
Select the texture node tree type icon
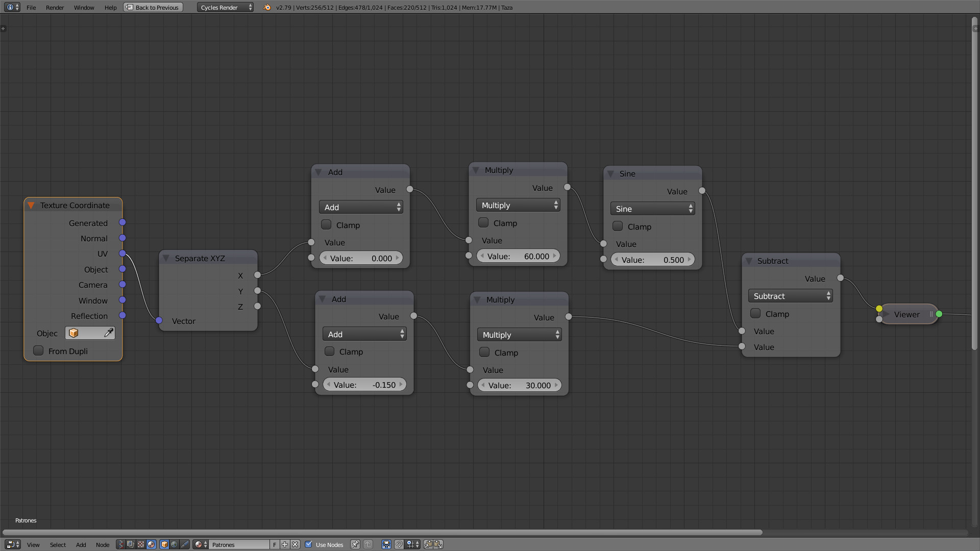tap(141, 544)
